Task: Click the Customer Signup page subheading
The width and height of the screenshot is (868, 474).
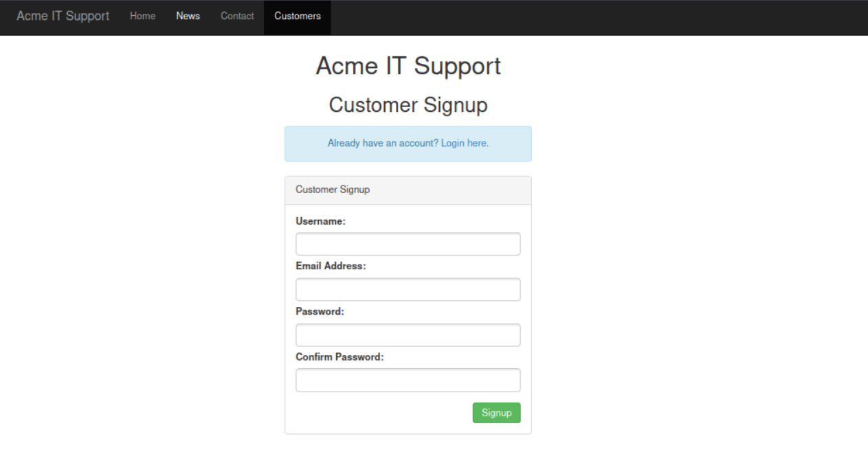Action: point(408,105)
